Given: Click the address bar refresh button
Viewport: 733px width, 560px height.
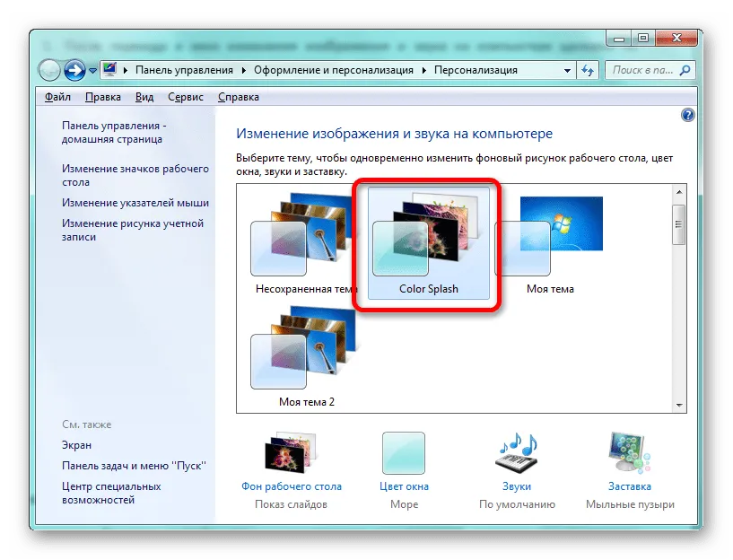Looking at the screenshot, I should (588, 71).
